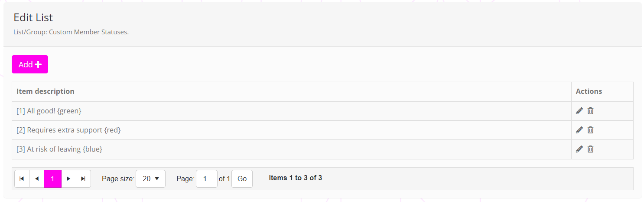644x202 pixels.
Task: Jump to last page of list
Action: pyautogui.click(x=83, y=179)
